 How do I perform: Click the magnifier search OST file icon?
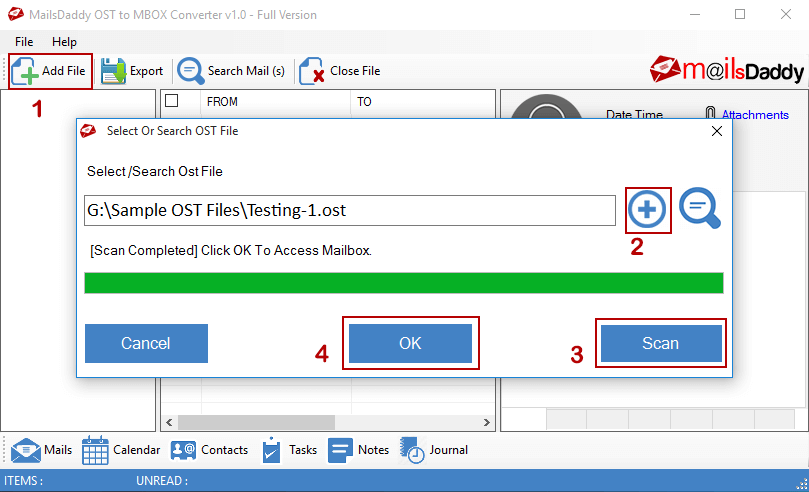point(700,208)
